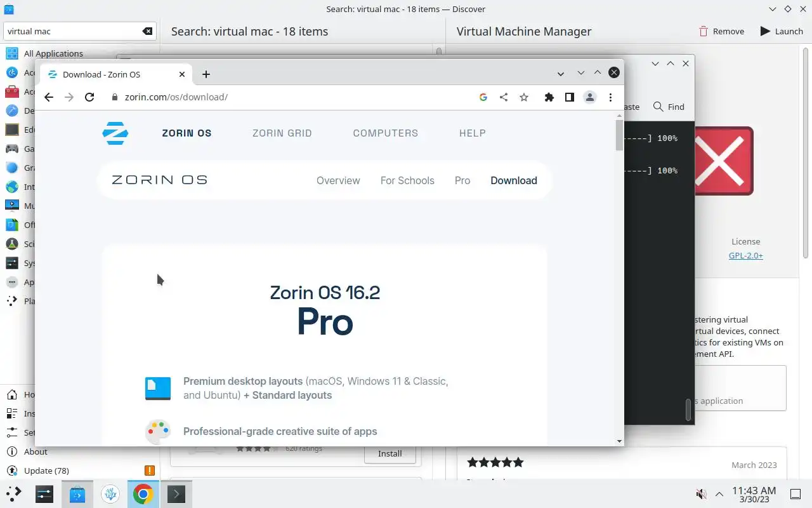This screenshot has width=812, height=508.
Task: Open Chrome tab search chevron
Action: click(561, 74)
